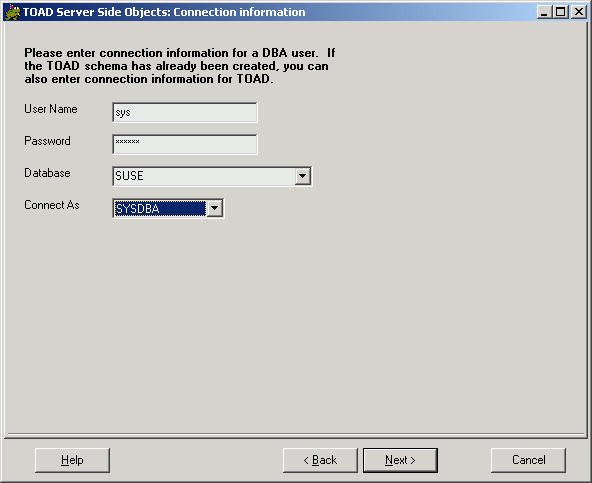The image size is (592, 483).
Task: Proceed with the Next button
Action: 400,460
